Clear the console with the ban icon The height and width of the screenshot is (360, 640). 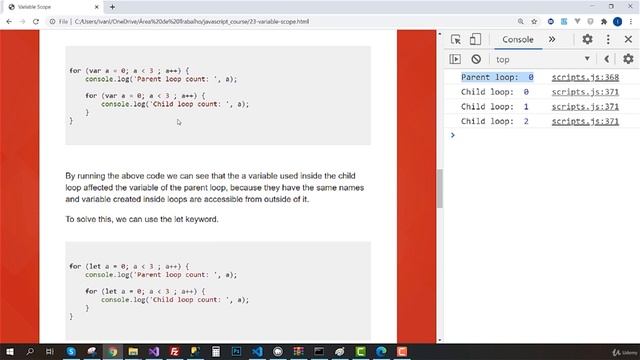(476, 59)
